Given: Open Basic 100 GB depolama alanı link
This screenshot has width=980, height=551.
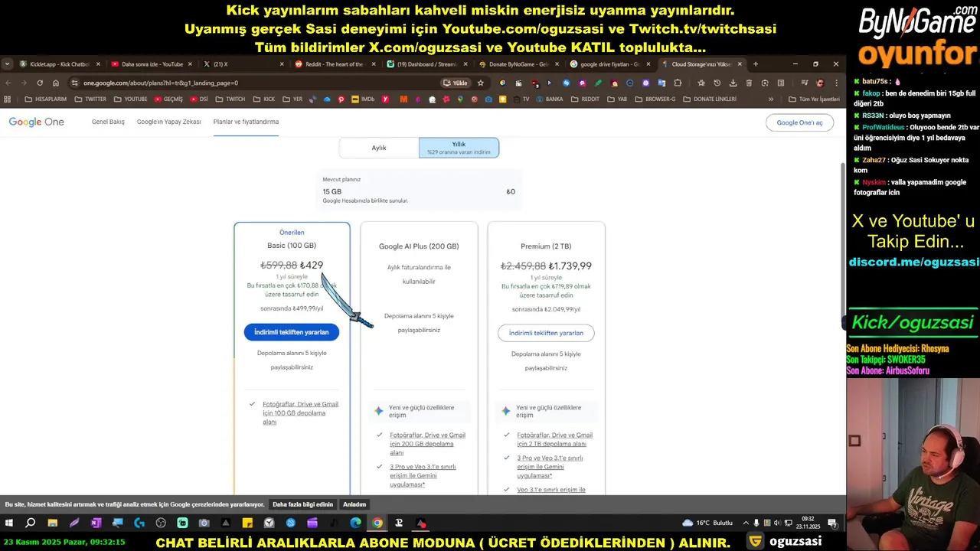Looking at the screenshot, I should tap(300, 413).
